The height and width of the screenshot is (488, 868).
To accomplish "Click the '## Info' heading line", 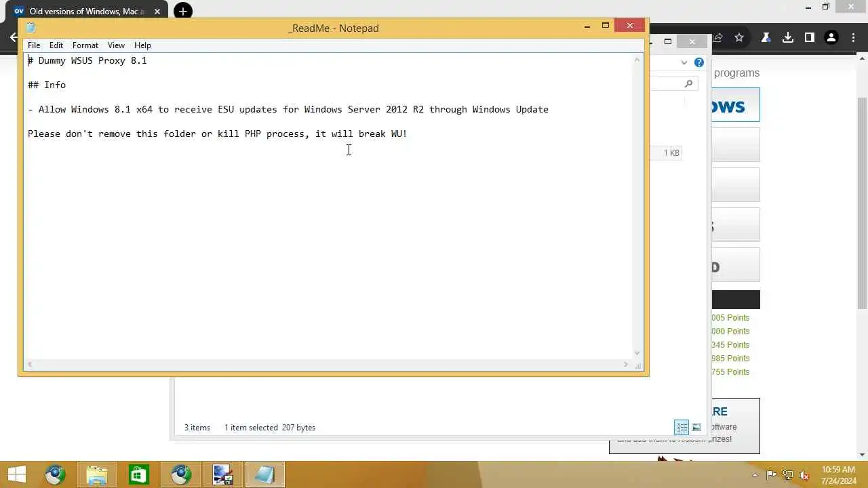I will tap(47, 85).
